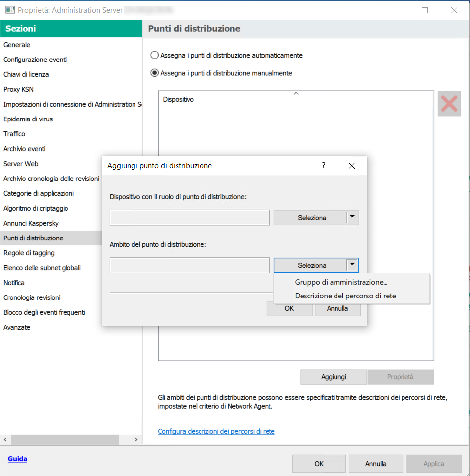
Task: Open the Regole di tagging section
Action: click(x=51, y=253)
